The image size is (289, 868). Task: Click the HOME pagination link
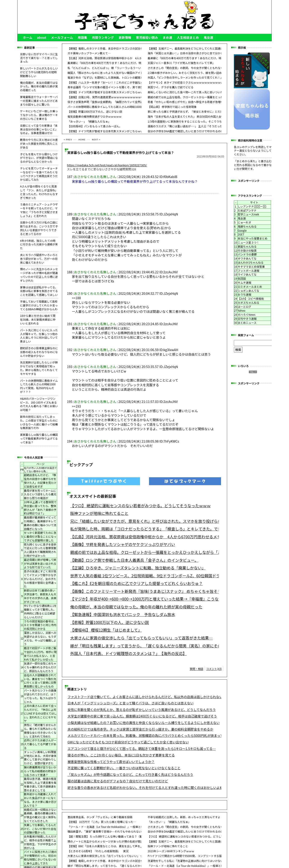pyautogui.click(x=82, y=139)
